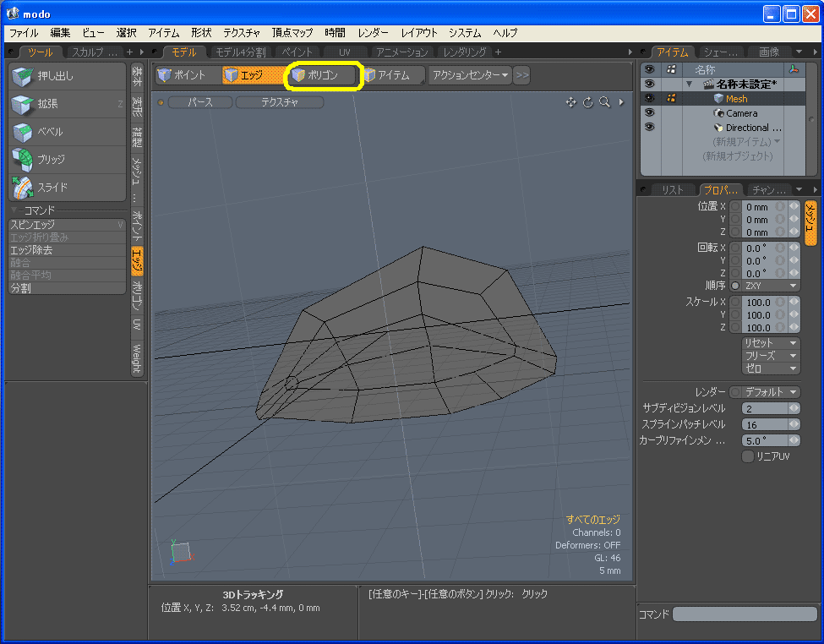Image resolution: width=824 pixels, height=644 pixels.
Task: Switch to アイテム selection mode
Action: (x=392, y=75)
